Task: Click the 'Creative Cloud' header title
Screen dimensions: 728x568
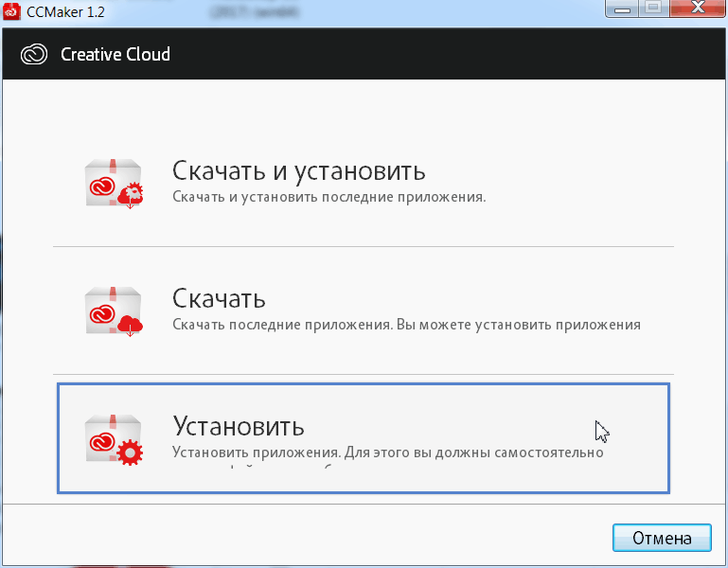Action: (115, 54)
